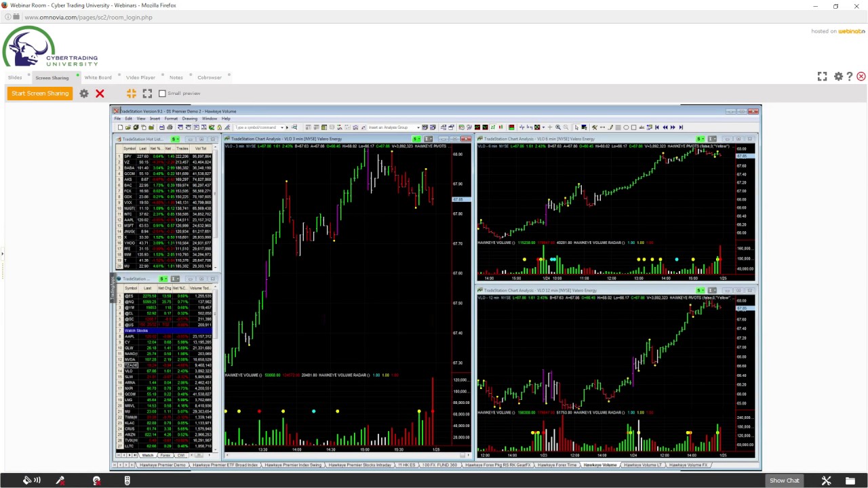Select the NVDA row in the watch list
The image size is (868, 488).
[x=165, y=360]
